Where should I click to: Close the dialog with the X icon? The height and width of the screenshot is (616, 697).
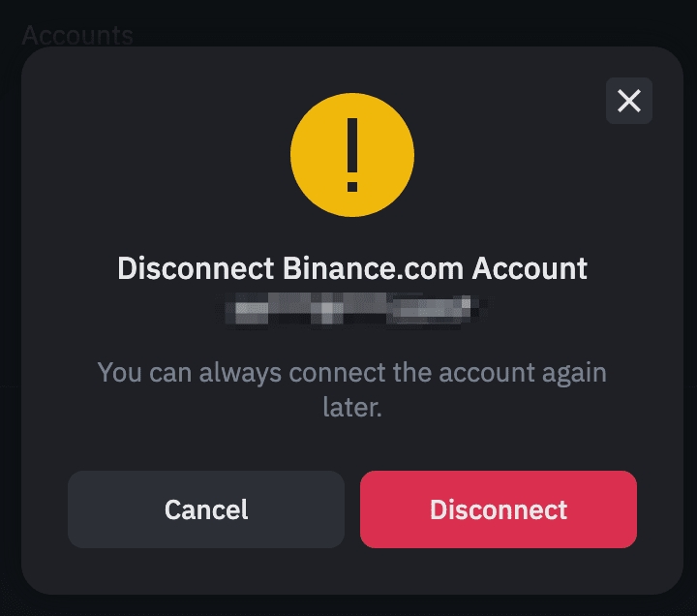coord(629,101)
